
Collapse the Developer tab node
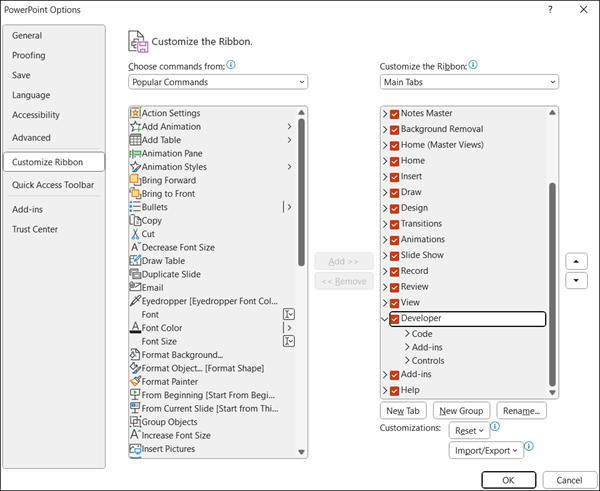point(385,318)
